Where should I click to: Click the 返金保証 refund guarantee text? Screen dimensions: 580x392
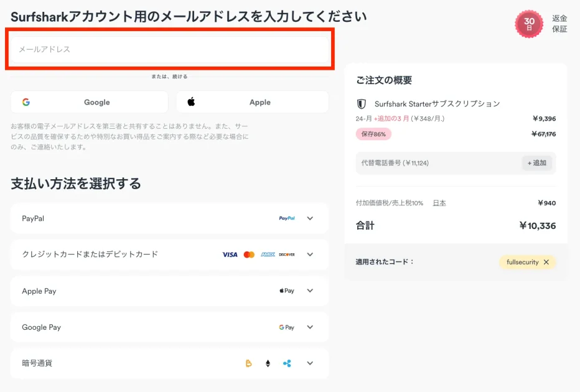pos(559,24)
